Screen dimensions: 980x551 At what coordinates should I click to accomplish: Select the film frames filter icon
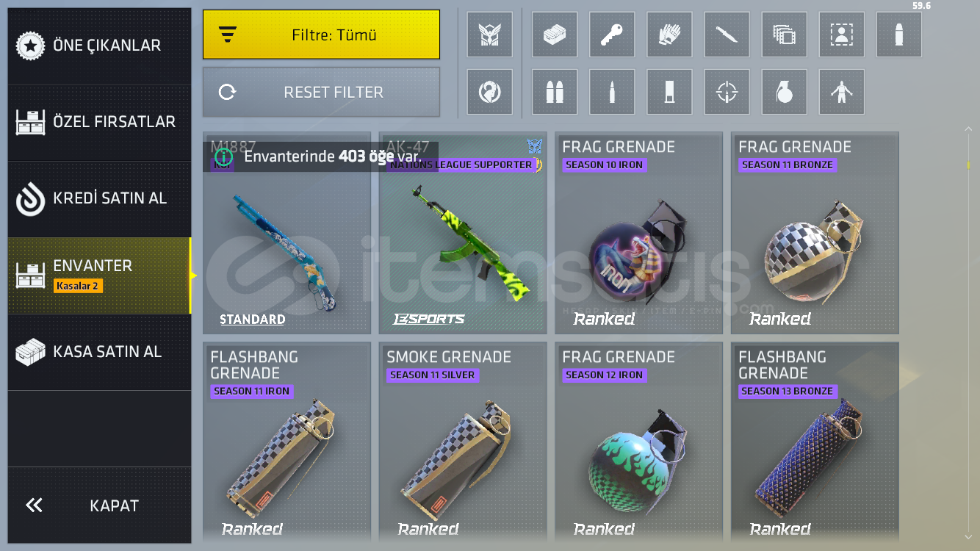[784, 35]
